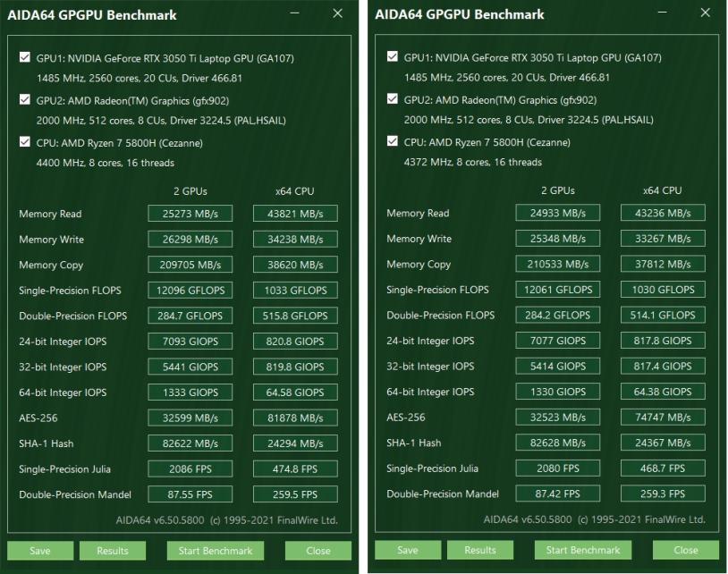Uncheck GPU1 NVIDIA RTX 3050 Ti in left window
Image resolution: width=728 pixels, height=574 pixels.
tap(24, 58)
